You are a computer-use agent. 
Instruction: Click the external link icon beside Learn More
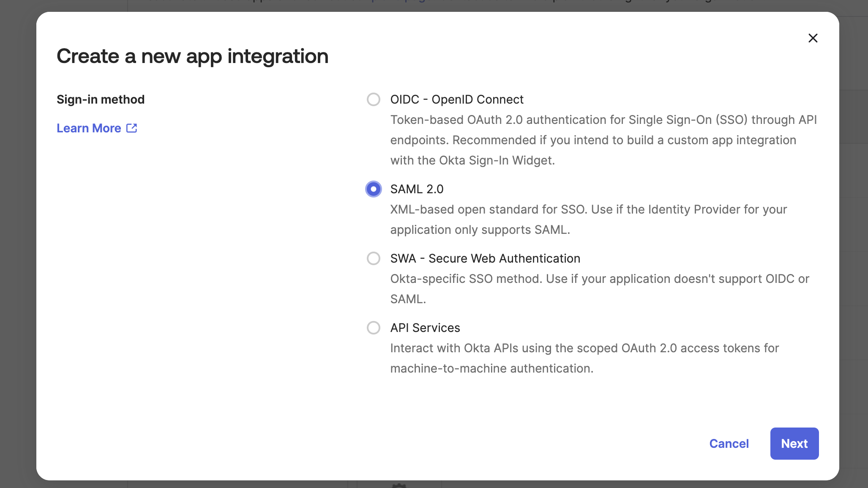[x=132, y=128]
